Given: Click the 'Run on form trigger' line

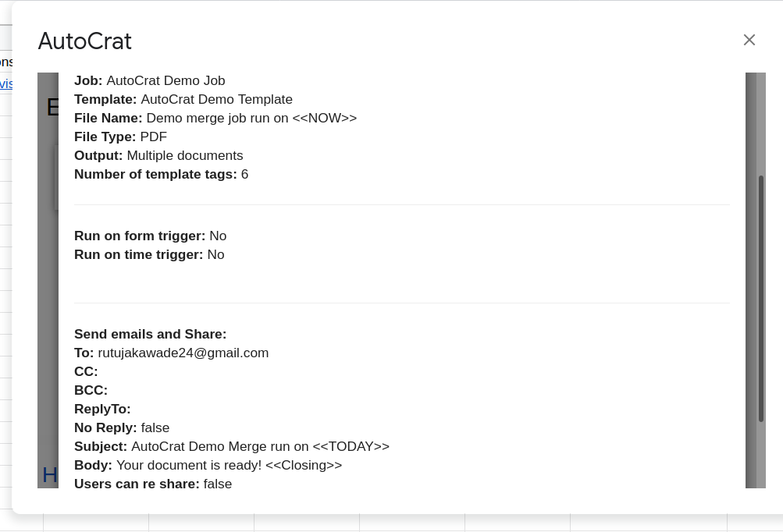Looking at the screenshot, I should 150,236.
